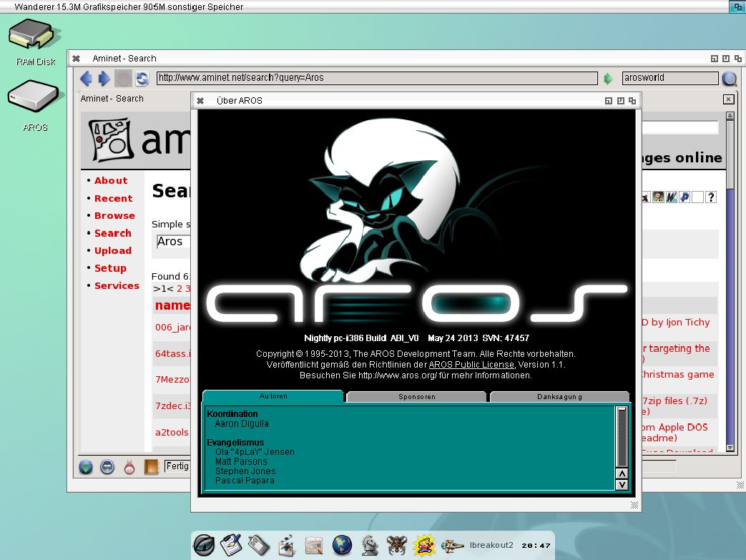Open the Upload link in sidebar
This screenshot has height=560, width=746.
[113, 251]
